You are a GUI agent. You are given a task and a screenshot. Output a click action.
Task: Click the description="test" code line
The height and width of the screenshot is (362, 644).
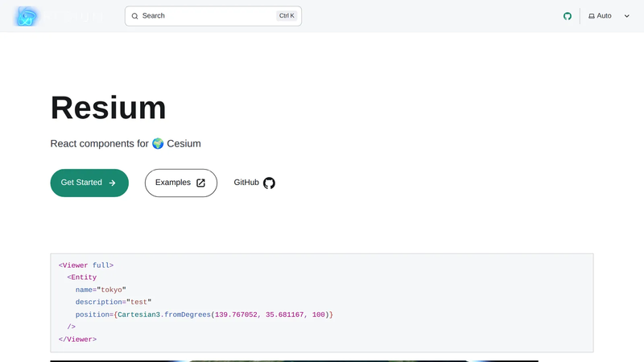click(x=114, y=302)
